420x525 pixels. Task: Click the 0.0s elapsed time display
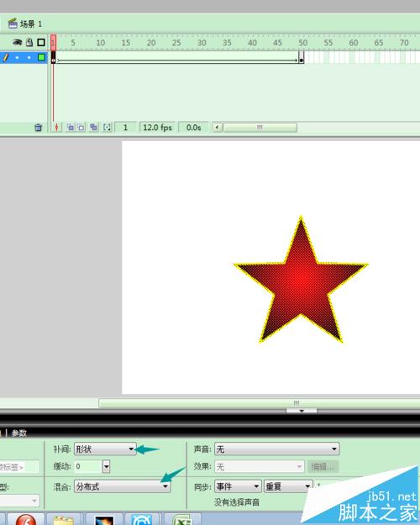pyautogui.click(x=193, y=127)
